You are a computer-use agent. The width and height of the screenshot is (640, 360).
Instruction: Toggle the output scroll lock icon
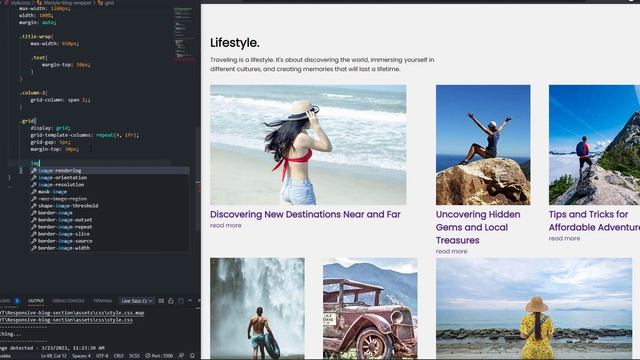pyautogui.click(x=171, y=301)
